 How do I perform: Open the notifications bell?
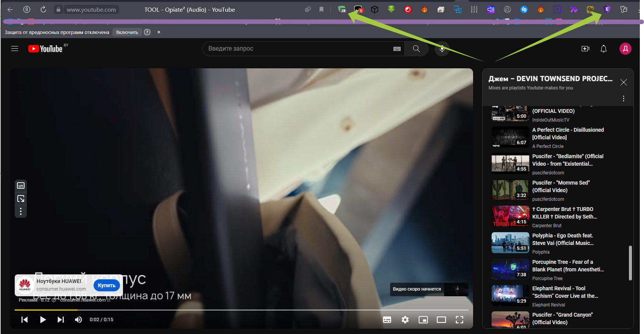pos(603,49)
